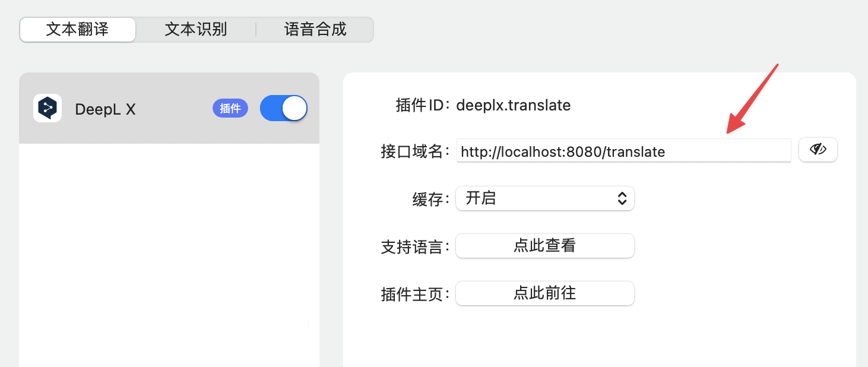Toggle visibility with the eye-slash button

[x=818, y=150]
